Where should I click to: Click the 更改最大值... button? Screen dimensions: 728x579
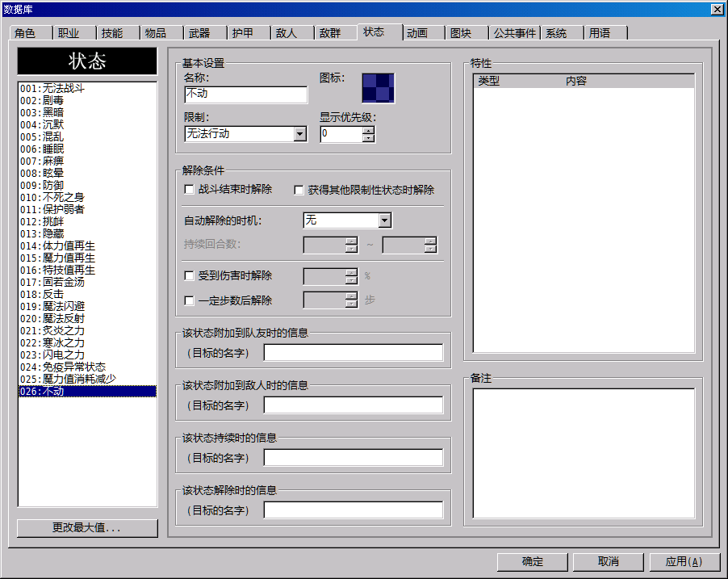tap(87, 528)
